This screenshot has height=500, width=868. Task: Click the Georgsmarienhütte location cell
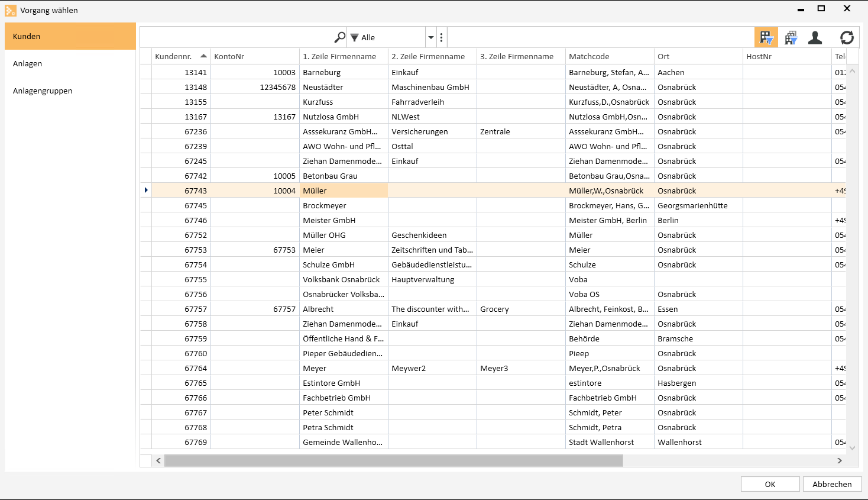pos(698,205)
